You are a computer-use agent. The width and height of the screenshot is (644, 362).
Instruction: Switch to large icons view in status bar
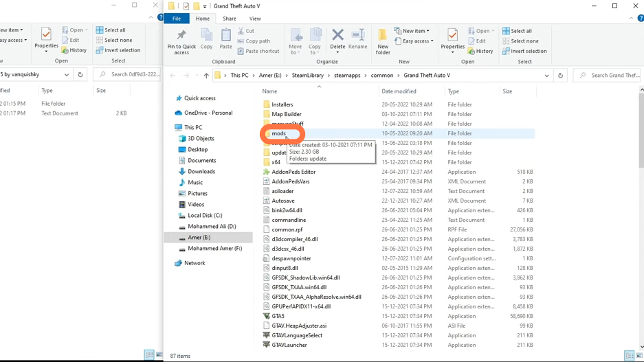(639, 355)
